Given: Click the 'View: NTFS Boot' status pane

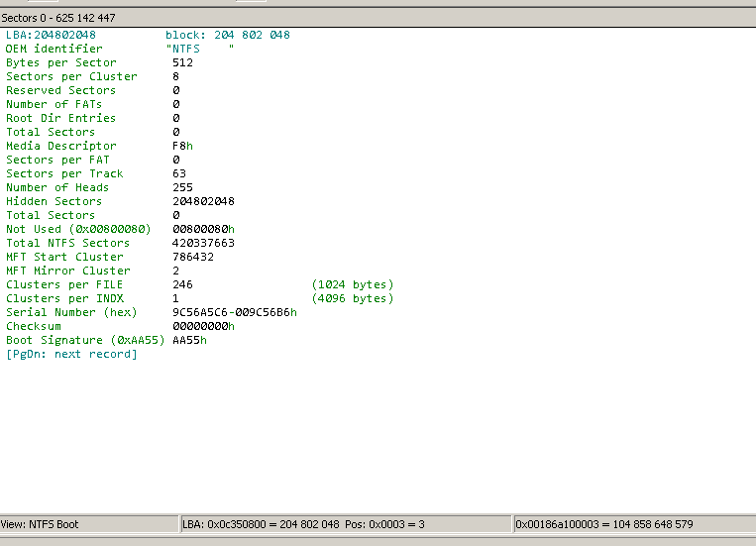Looking at the screenshot, I should tap(89, 524).
